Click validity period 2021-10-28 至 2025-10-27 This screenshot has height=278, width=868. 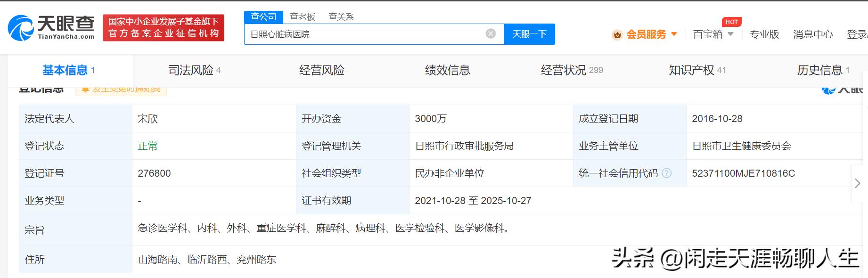point(473,201)
